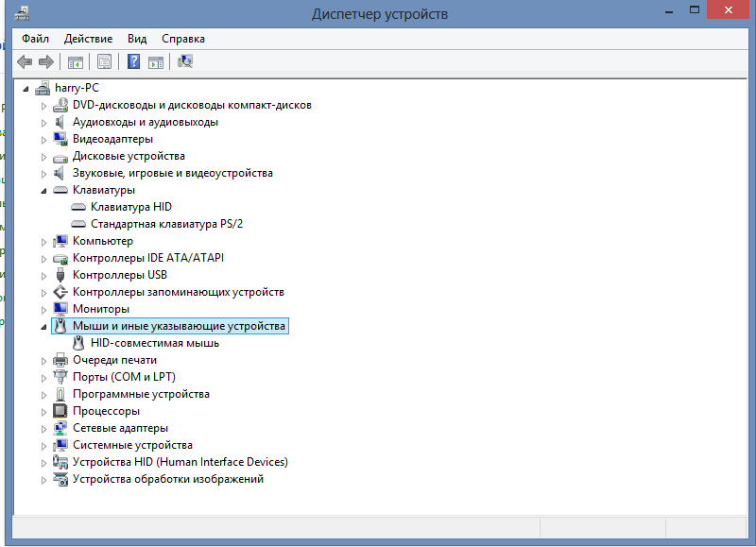Open the Файл menu
The image size is (756, 547).
pyautogui.click(x=35, y=39)
